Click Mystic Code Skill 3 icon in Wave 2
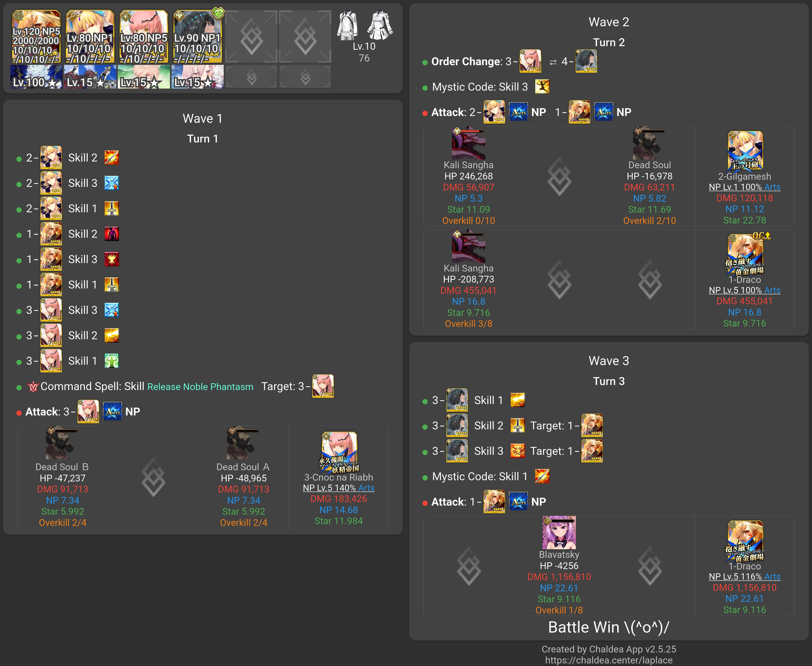Screen dimensions: 812x666 coord(542,87)
